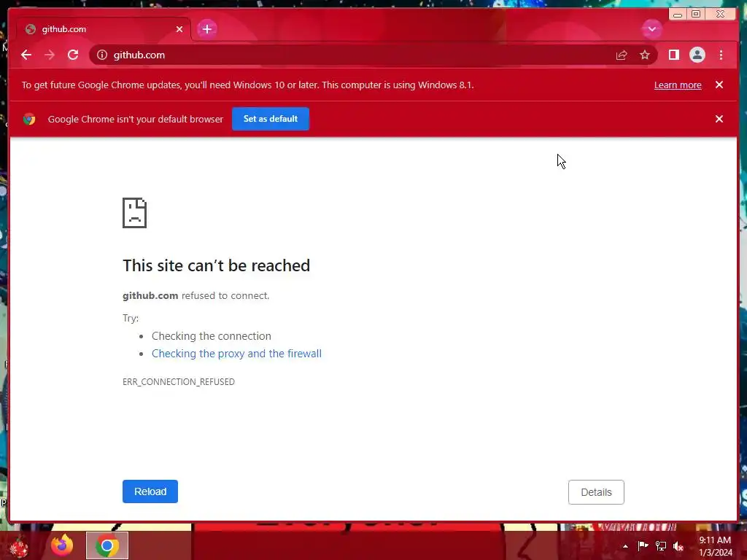Image resolution: width=747 pixels, height=560 pixels.
Task: Open Checking the proxy and the firewall link
Action: [x=236, y=354]
